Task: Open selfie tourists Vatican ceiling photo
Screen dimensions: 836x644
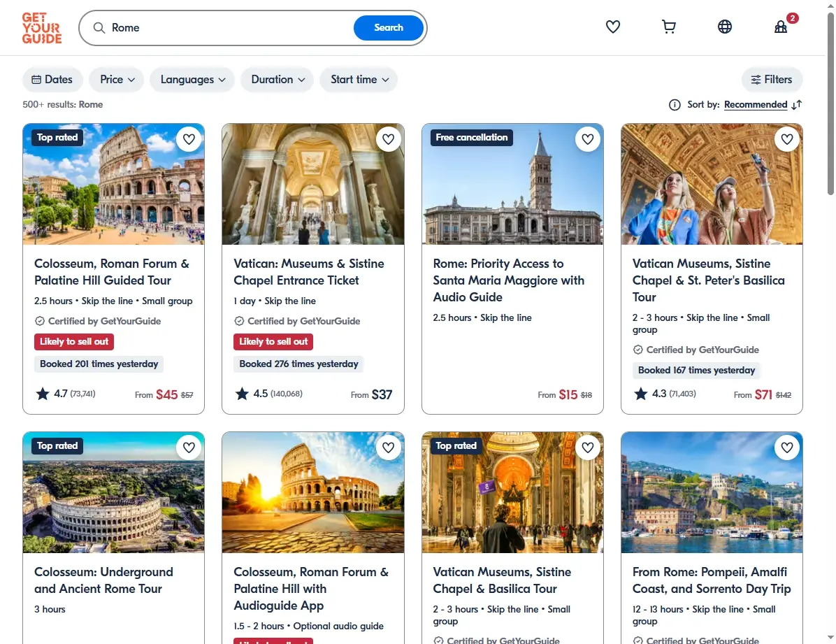Action: pos(712,184)
